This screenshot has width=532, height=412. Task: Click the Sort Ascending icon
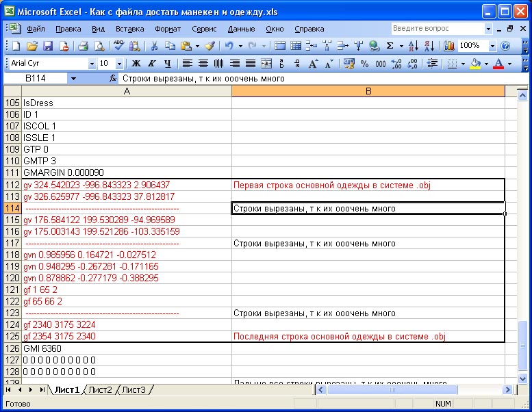point(413,46)
